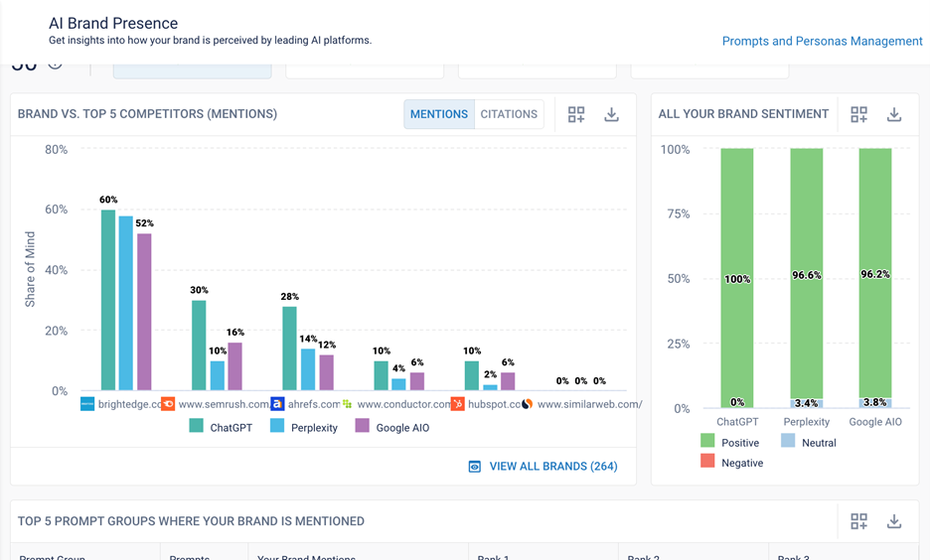This screenshot has width=930, height=560.
Task: Toggle the Perplexity legend series
Action: pos(277,427)
